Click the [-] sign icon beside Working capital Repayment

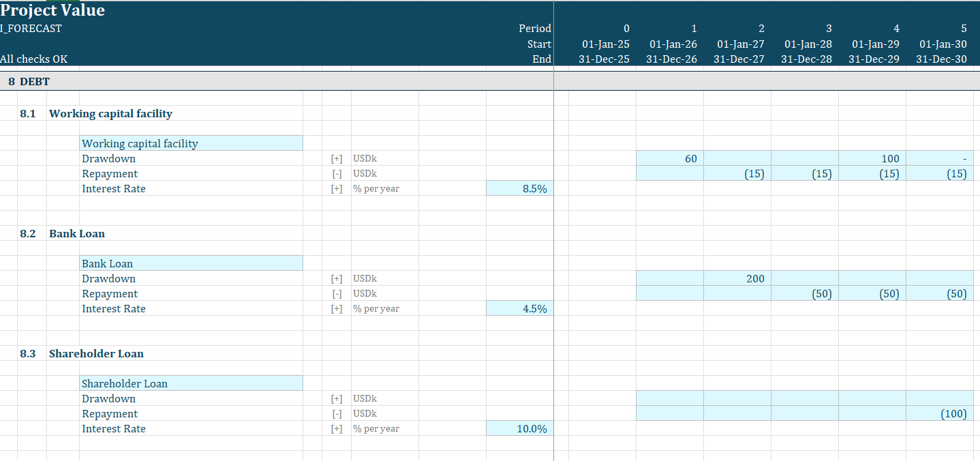tap(336, 173)
